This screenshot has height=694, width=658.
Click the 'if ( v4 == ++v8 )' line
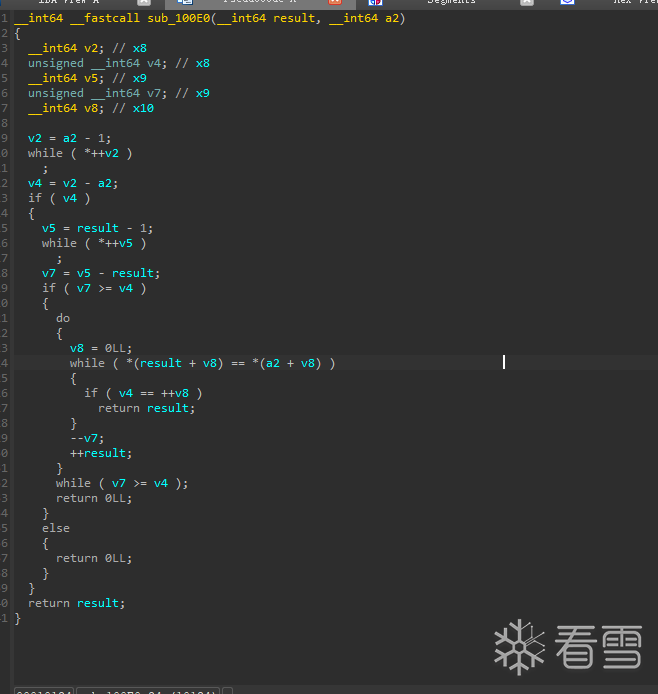(x=143, y=393)
